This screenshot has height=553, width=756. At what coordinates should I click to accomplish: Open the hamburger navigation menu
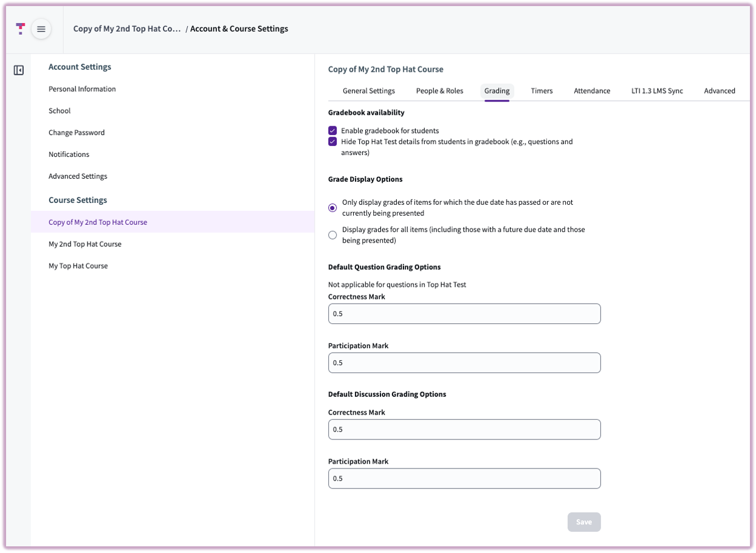coord(41,28)
